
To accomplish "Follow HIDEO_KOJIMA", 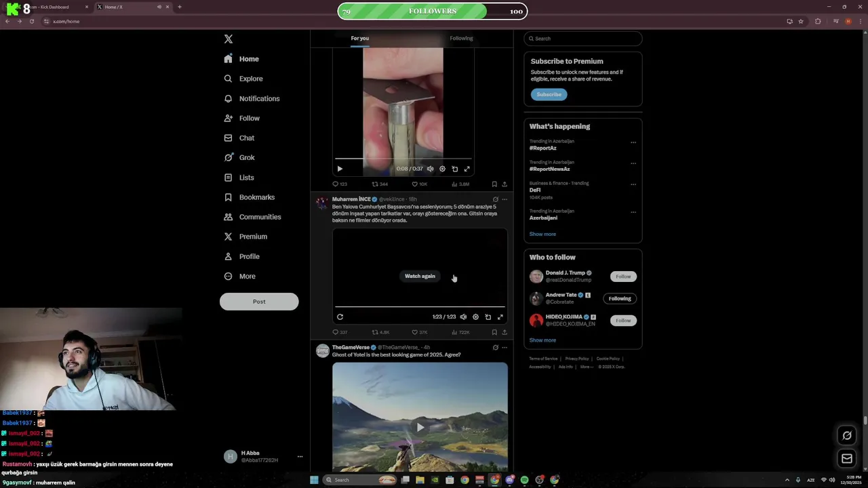I will coord(623,321).
